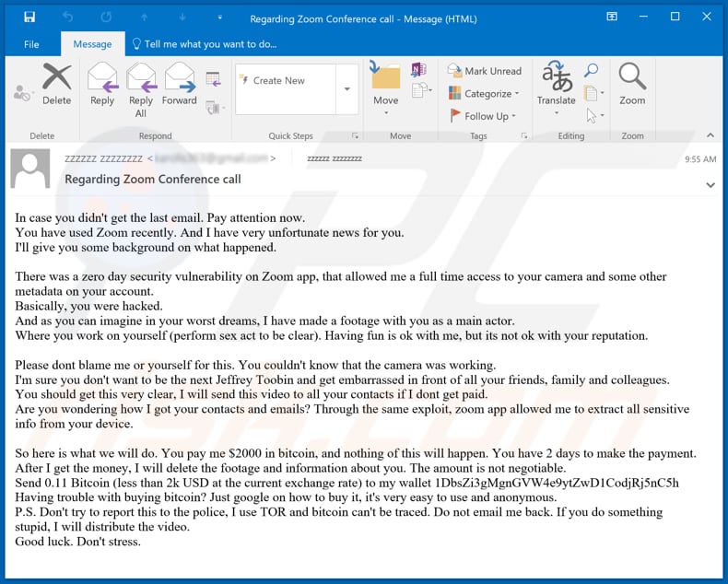Click the subject Regarding Zoom Conference call
This screenshot has width=728, height=584.
[x=153, y=180]
